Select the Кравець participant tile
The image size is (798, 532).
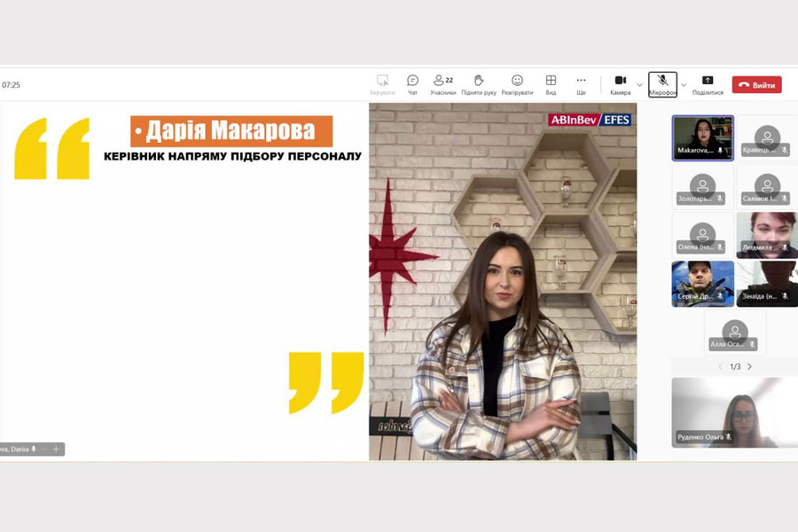click(x=767, y=138)
